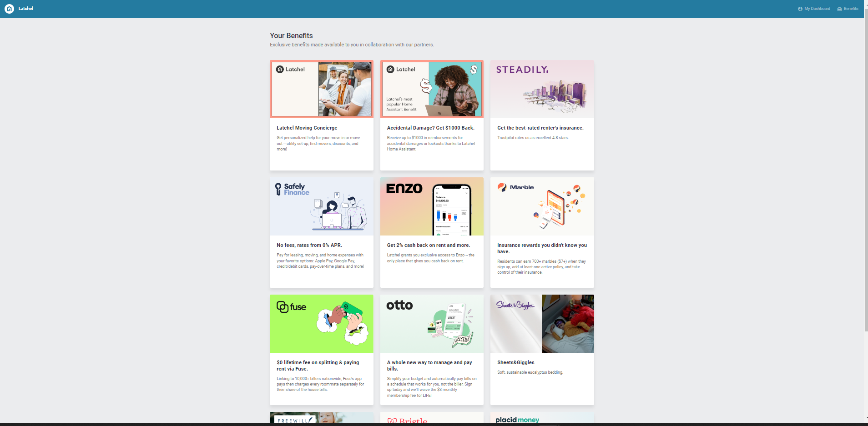
Task: Click A whole new way to manage title
Action: 429,366
